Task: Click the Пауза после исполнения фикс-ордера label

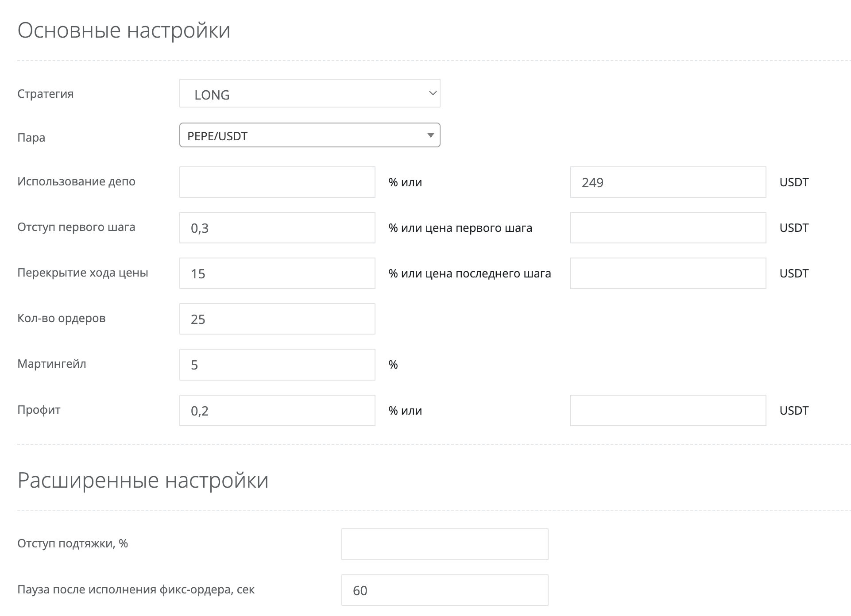Action: [136, 589]
